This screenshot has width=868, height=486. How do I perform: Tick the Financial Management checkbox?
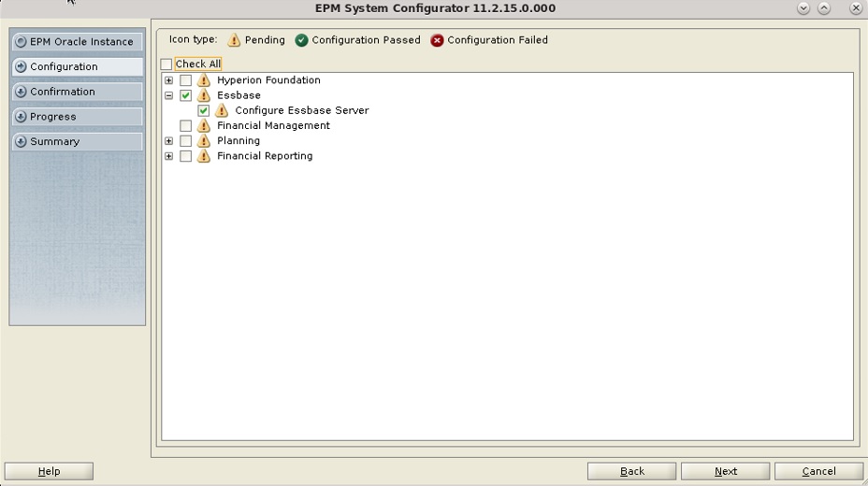[185, 125]
